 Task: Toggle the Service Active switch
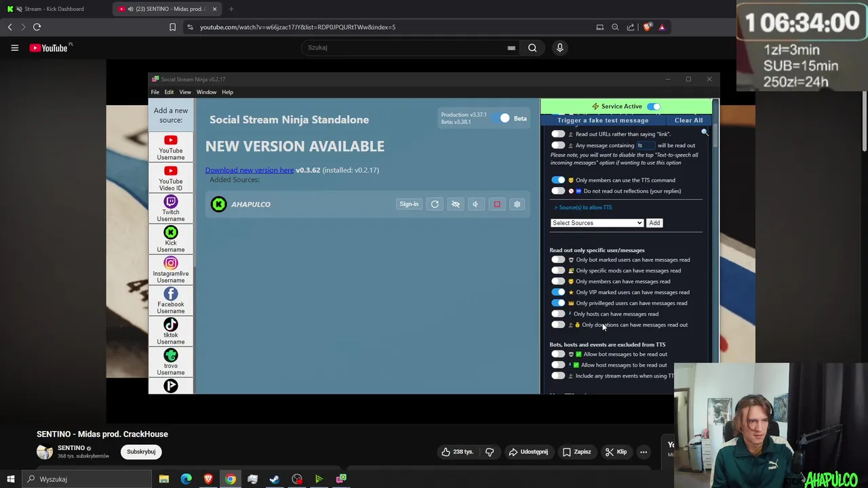pos(653,106)
